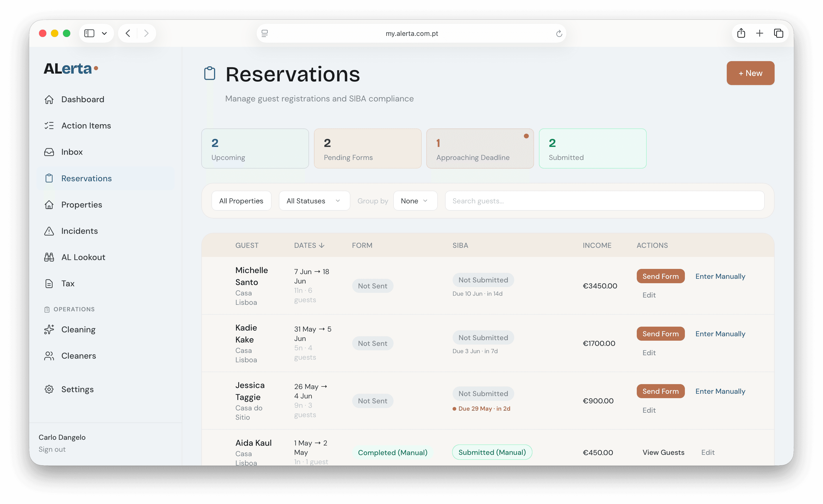Click the DATES column sort arrow
The height and width of the screenshot is (504, 823).
click(322, 245)
